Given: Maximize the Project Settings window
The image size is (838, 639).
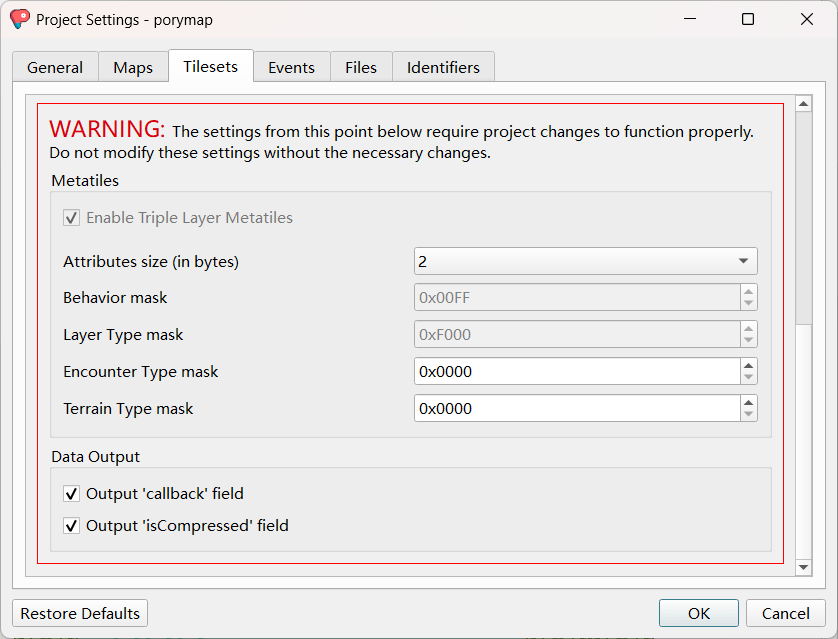Looking at the screenshot, I should point(747,19).
